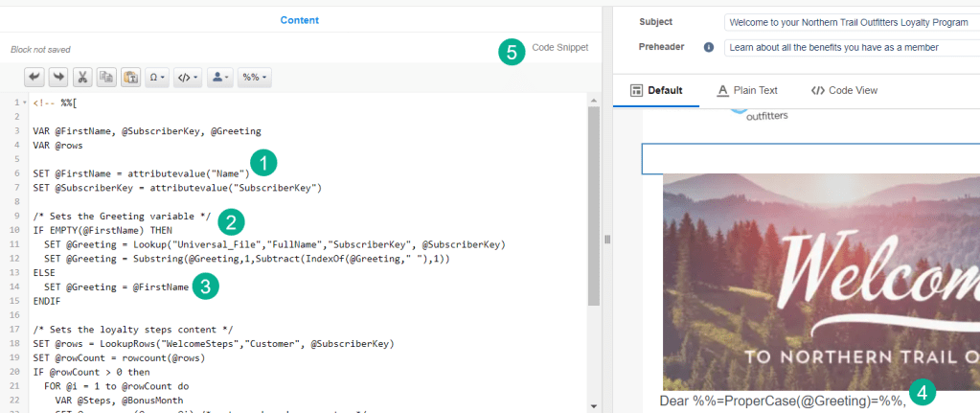Open the Omega special characters dropdown
Image resolution: width=980 pixels, height=413 pixels.
pyautogui.click(x=157, y=77)
